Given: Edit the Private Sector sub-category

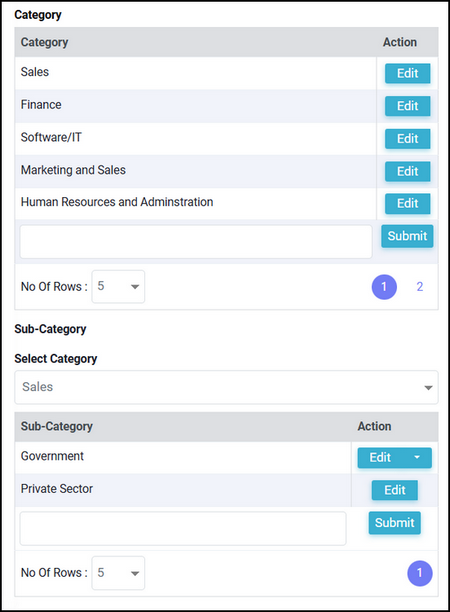Looking at the screenshot, I should coord(395,490).
